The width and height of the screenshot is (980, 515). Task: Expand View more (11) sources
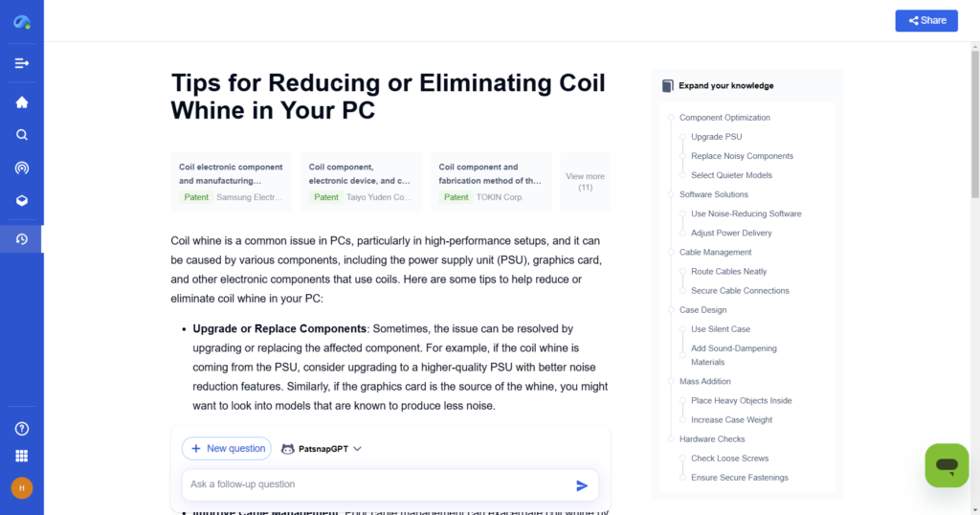(585, 182)
